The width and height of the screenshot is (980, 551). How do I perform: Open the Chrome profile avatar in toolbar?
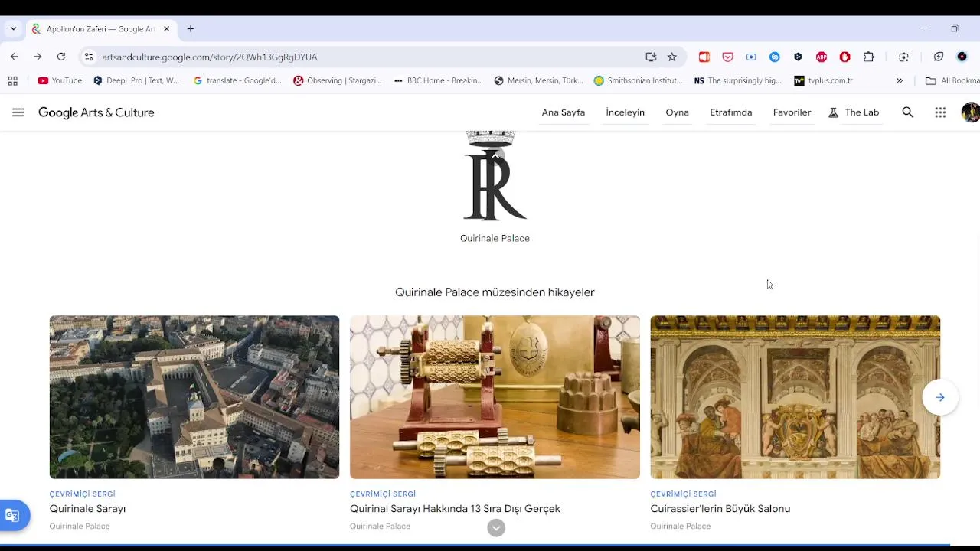coord(962,57)
